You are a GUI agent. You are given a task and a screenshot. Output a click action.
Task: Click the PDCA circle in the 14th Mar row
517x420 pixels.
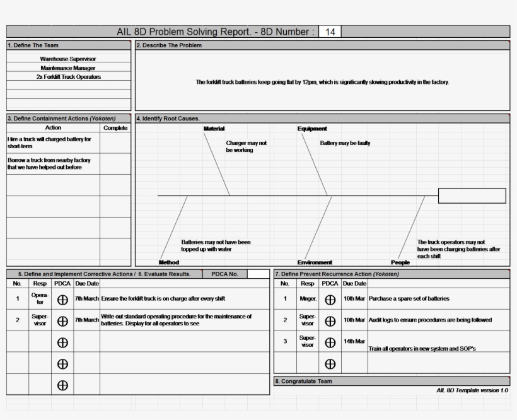330,342
